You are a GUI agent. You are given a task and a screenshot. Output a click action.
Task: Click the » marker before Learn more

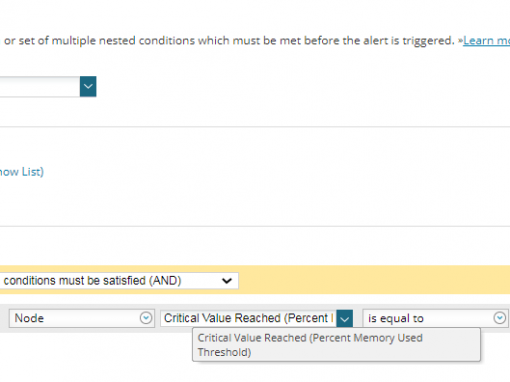[x=460, y=41]
